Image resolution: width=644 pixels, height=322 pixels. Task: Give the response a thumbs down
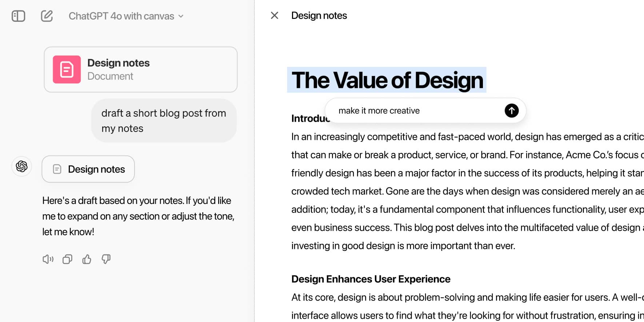coord(106,259)
